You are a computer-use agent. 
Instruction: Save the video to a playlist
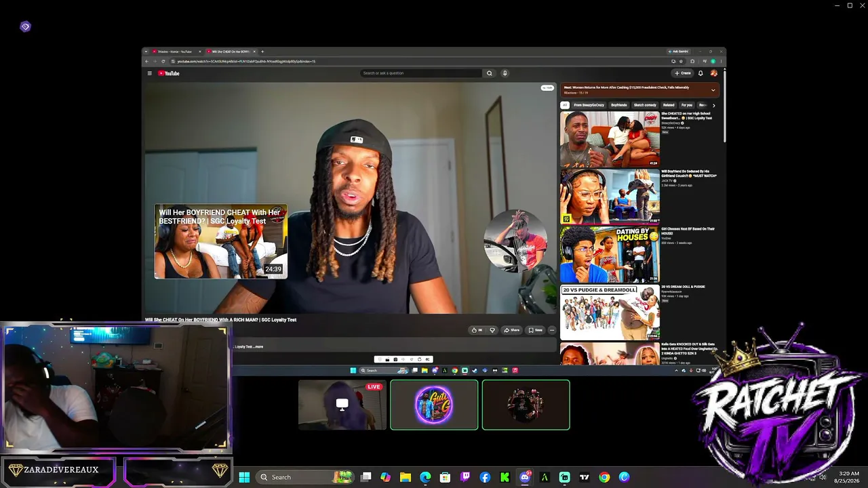coord(536,330)
